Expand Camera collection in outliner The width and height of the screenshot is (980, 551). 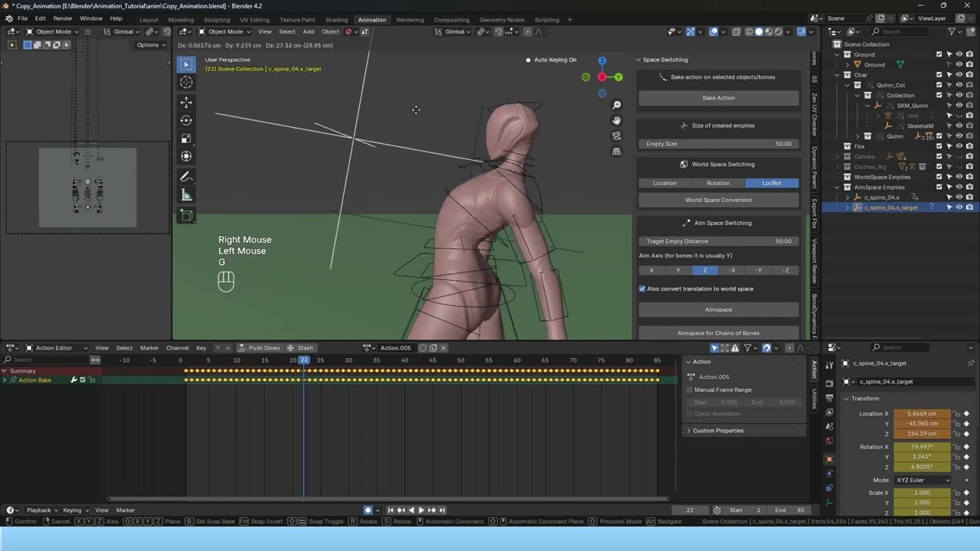point(837,156)
